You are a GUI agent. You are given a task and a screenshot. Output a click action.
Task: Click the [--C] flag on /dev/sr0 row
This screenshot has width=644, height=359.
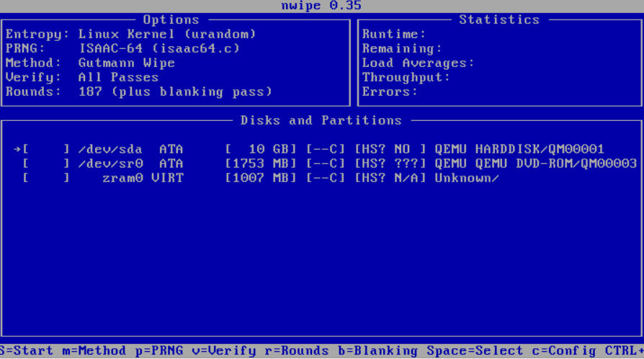[x=326, y=163]
